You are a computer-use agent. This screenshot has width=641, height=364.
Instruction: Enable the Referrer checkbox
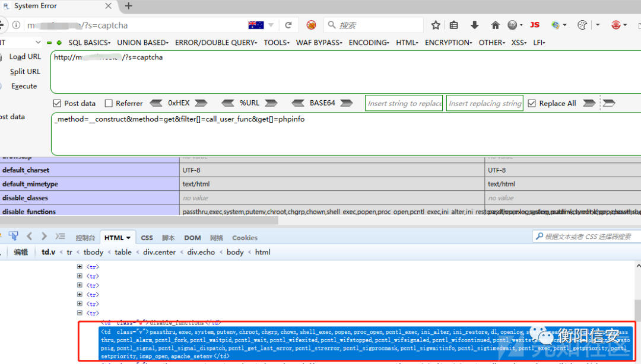pyautogui.click(x=109, y=103)
